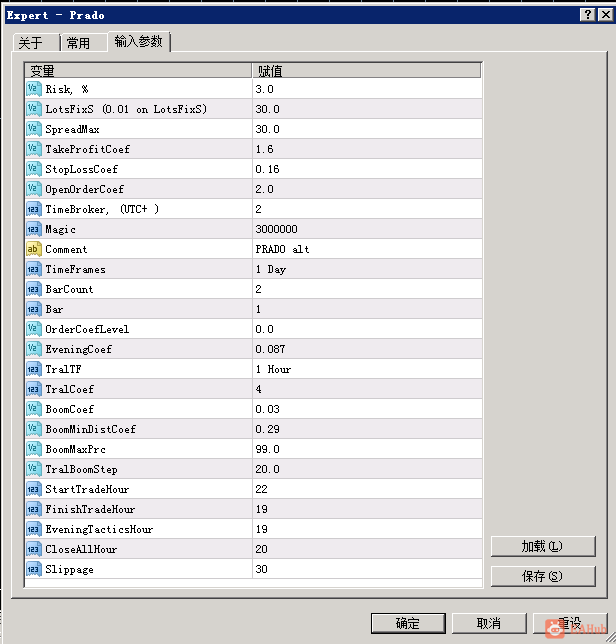Switch to the 常用 tab
The image size is (616, 644).
84,43
